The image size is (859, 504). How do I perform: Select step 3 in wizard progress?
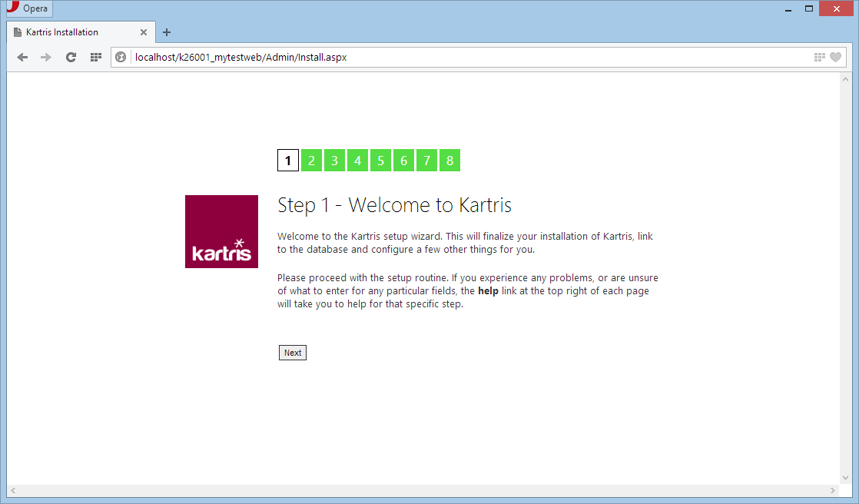tap(334, 161)
